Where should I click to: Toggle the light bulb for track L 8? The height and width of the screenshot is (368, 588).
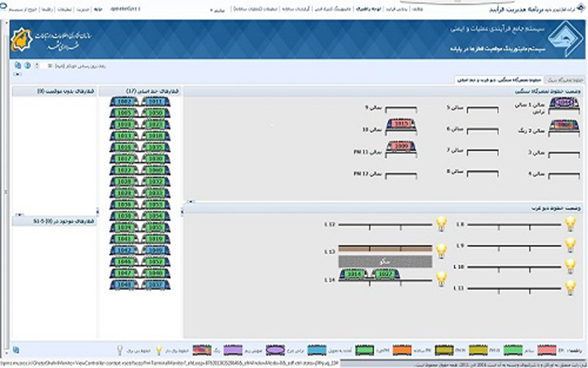pyautogui.click(x=570, y=223)
